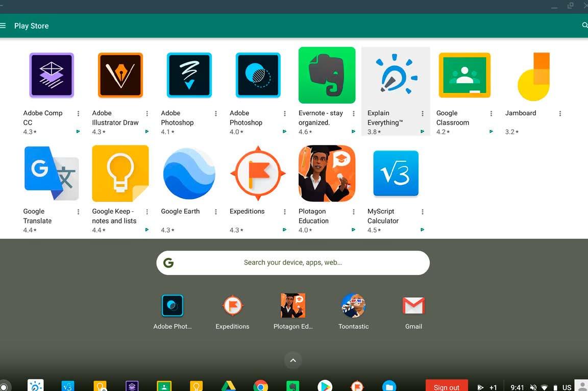Open Evernote from the shelf
588x391 pixels.
tap(293, 386)
